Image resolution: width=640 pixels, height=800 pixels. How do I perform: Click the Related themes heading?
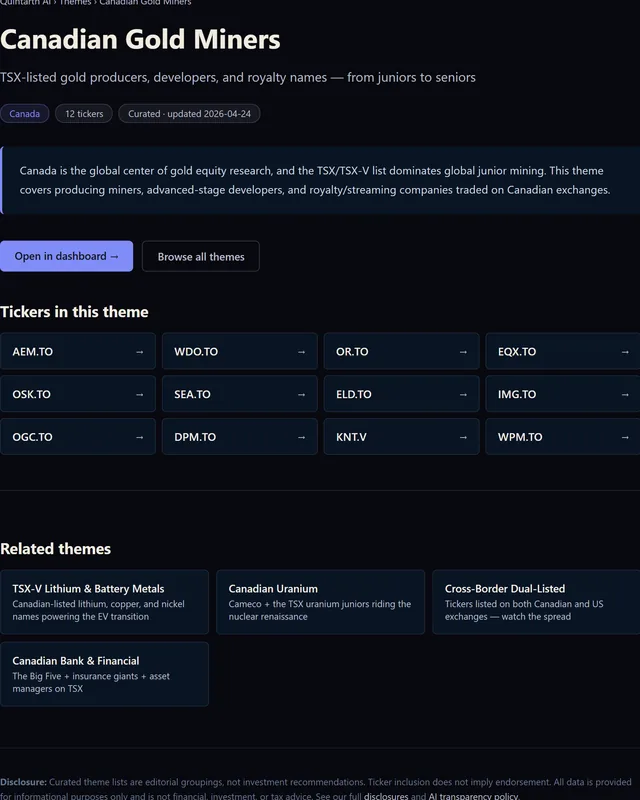[56, 548]
